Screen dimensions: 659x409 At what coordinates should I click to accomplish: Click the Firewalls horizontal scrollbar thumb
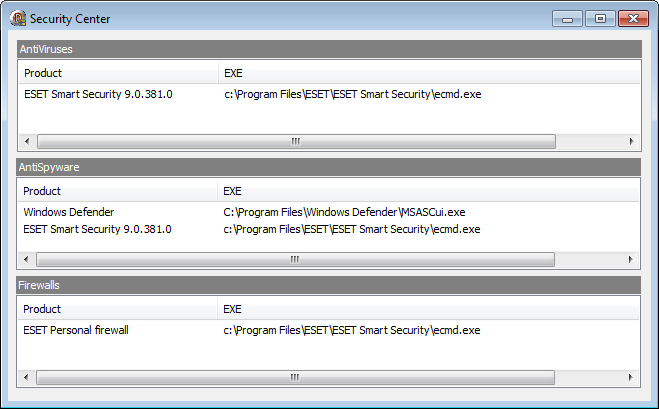295,377
